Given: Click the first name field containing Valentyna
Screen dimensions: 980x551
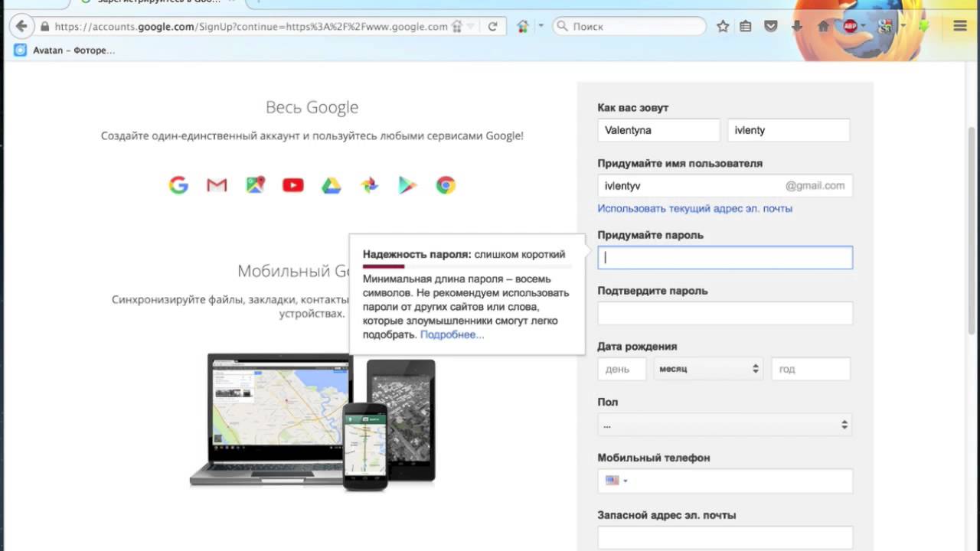Looking at the screenshot, I should [x=659, y=130].
